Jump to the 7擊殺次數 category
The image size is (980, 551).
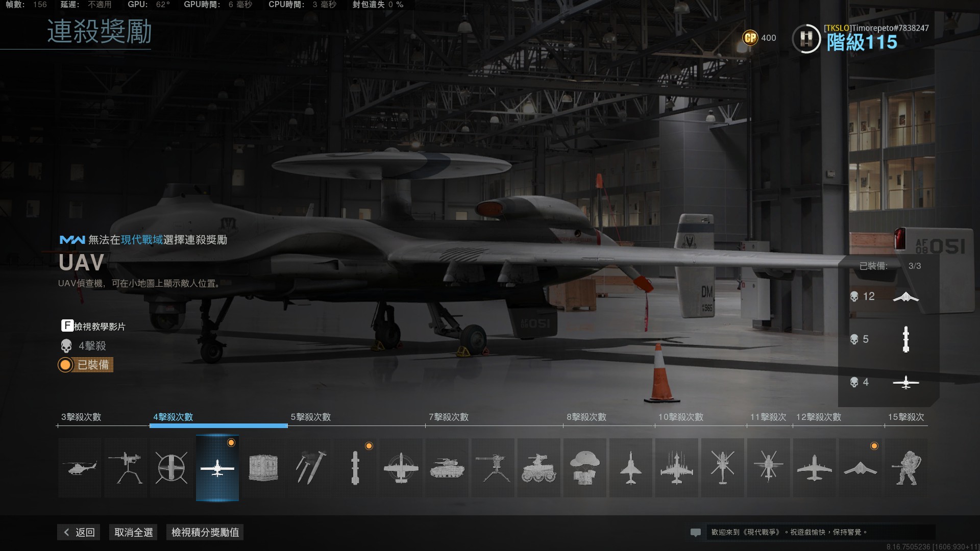coord(449,417)
